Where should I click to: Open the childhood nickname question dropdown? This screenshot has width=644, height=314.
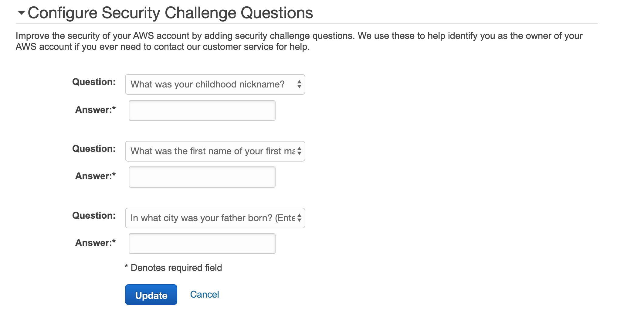pos(215,84)
